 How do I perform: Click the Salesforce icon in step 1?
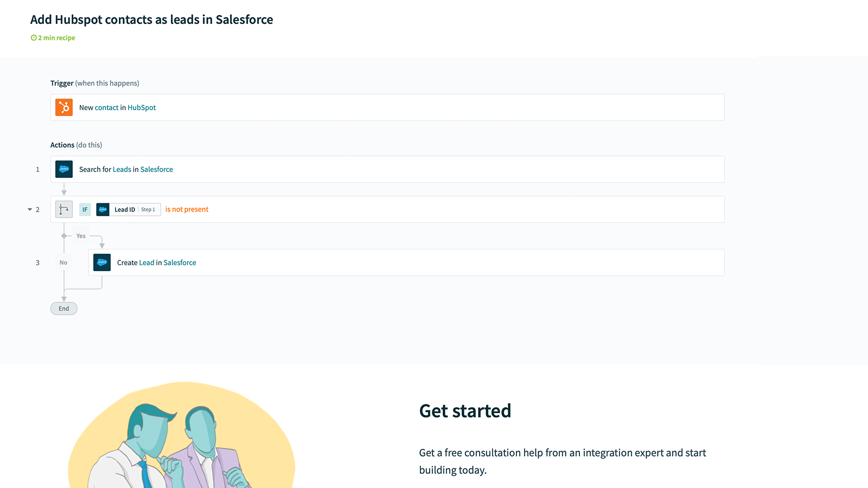click(x=63, y=169)
